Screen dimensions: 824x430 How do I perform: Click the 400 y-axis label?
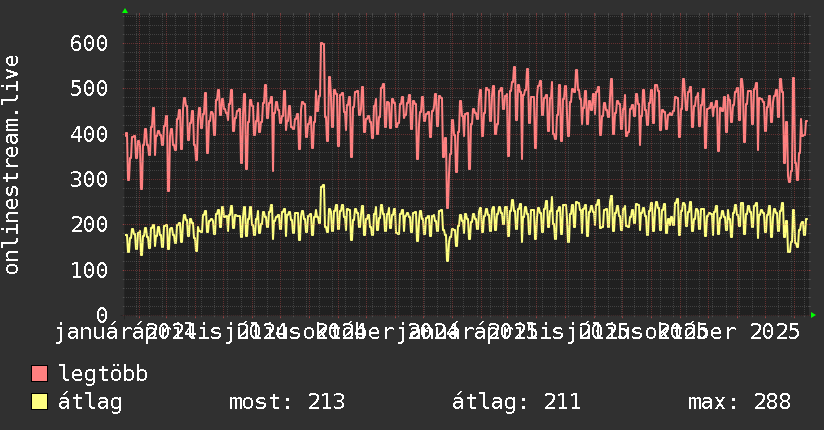click(x=89, y=134)
